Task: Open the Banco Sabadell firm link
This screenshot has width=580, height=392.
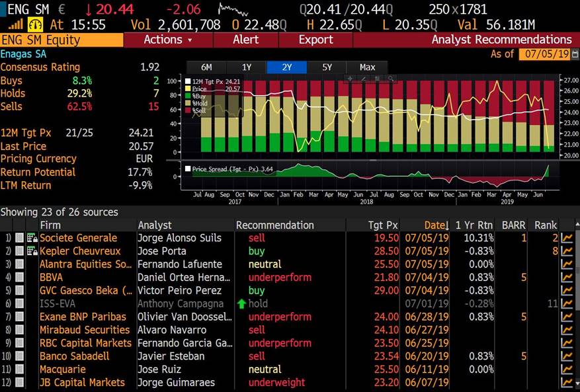Action: tap(74, 356)
